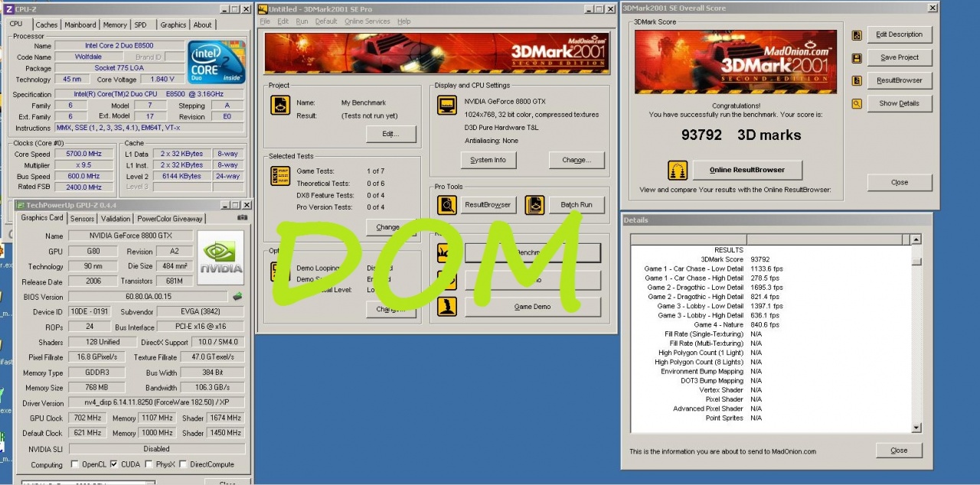The height and width of the screenshot is (485, 980).
Task: Click the BIOS save chip icon
Action: point(237,296)
